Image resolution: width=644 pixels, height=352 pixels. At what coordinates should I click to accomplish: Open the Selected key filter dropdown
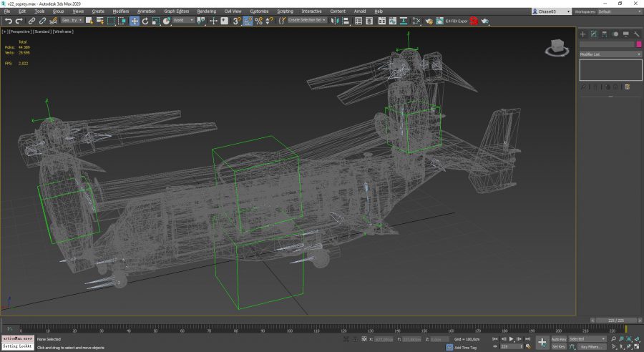pos(587,339)
